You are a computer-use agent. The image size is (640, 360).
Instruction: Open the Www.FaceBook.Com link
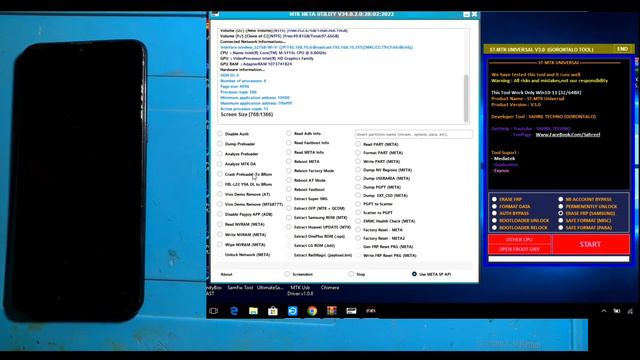(568, 135)
